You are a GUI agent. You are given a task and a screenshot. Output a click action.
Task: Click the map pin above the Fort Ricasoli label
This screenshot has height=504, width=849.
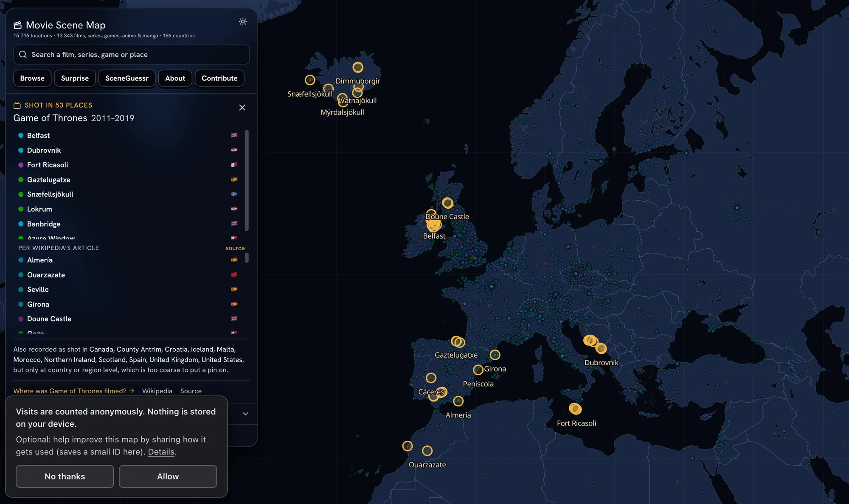click(x=575, y=409)
